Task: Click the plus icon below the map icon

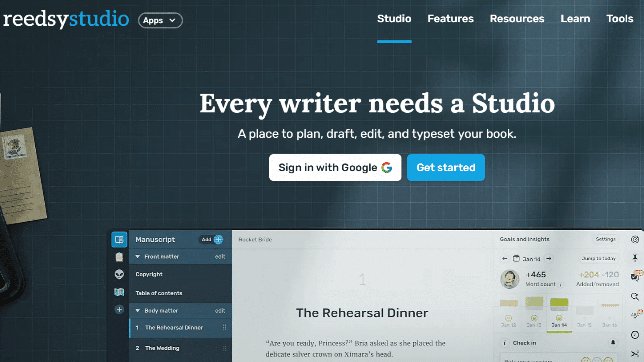Action: tap(119, 309)
